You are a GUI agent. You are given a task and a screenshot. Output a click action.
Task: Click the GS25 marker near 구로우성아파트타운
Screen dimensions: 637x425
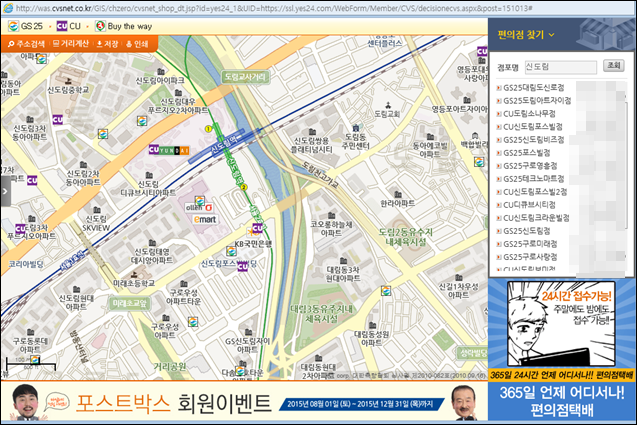coord(193,322)
